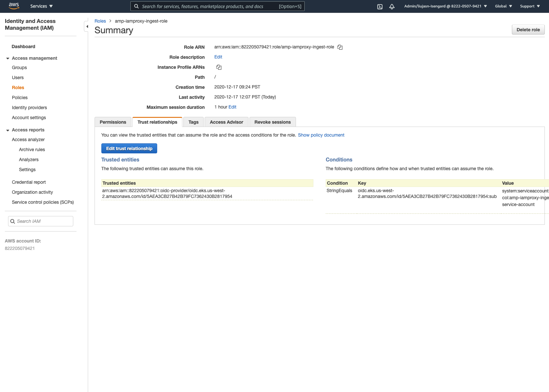Select the Trust relationships tab
This screenshot has height=392, width=549.
coord(157,122)
